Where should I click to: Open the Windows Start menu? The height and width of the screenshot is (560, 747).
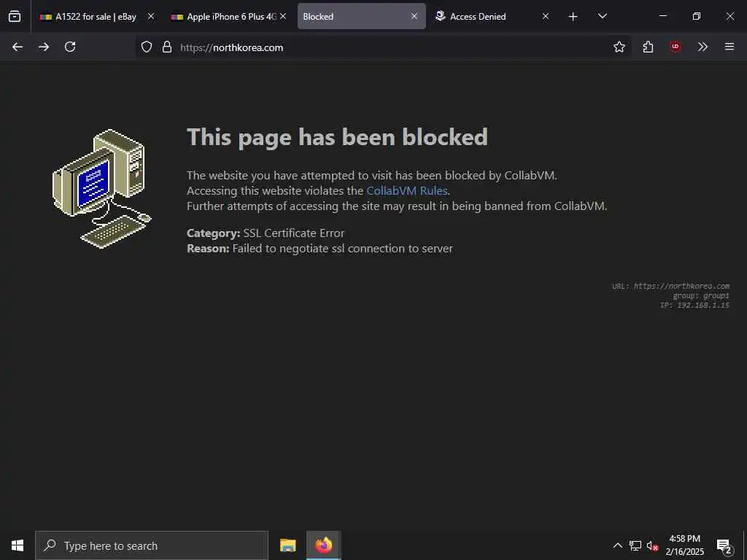[18, 545]
